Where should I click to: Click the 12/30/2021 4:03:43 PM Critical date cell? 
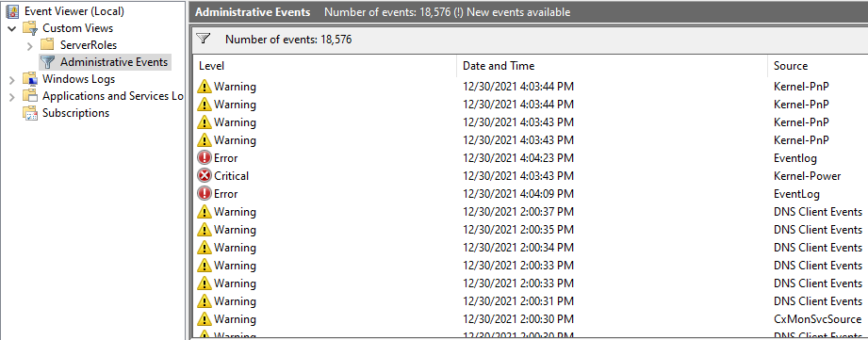tap(518, 176)
